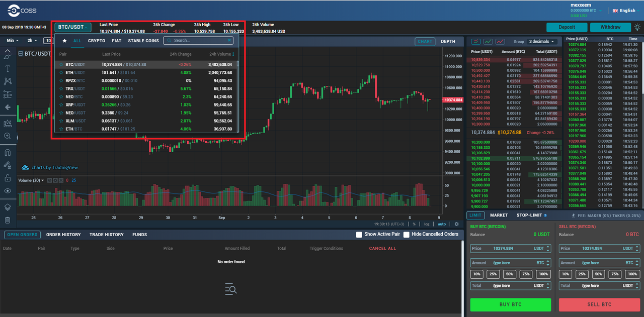644x317 pixels.
Task: Star the ETH/USDT pair row
Action: coord(61,73)
